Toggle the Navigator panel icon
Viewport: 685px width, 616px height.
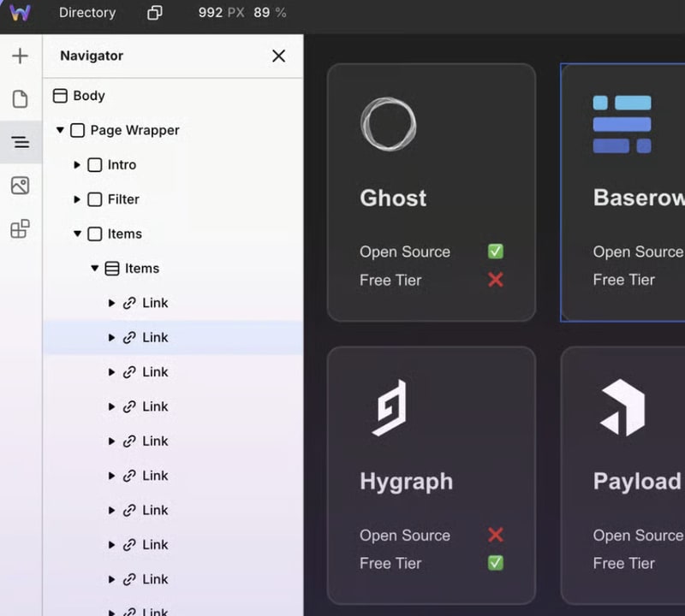tap(21, 142)
